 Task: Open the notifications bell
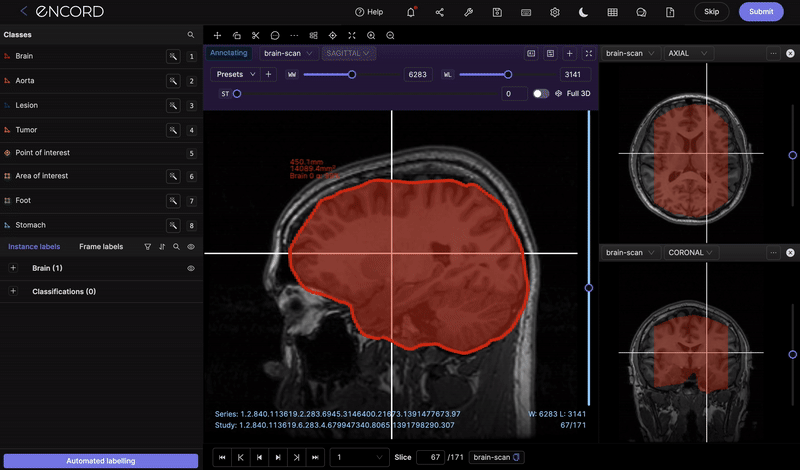411,12
